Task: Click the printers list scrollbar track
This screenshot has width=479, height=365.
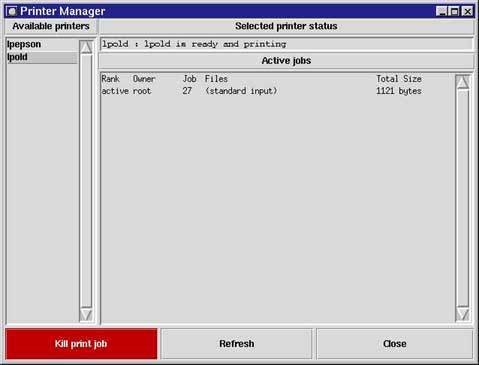Action: click(x=86, y=181)
